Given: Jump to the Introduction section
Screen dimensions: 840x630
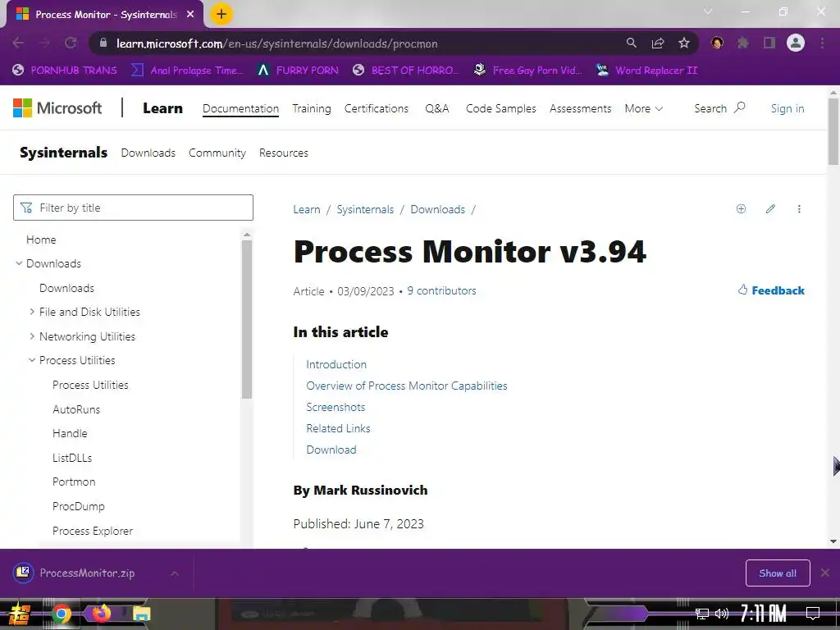Looking at the screenshot, I should (x=336, y=364).
